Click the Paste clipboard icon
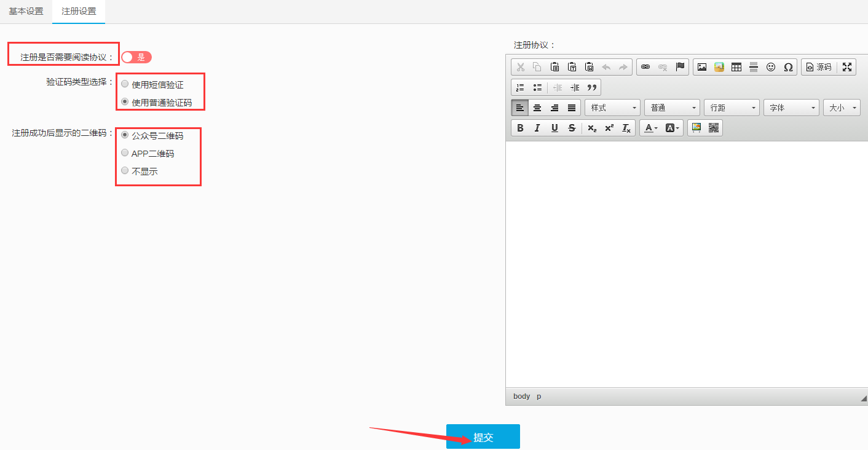This screenshot has width=868, height=450. 554,67
